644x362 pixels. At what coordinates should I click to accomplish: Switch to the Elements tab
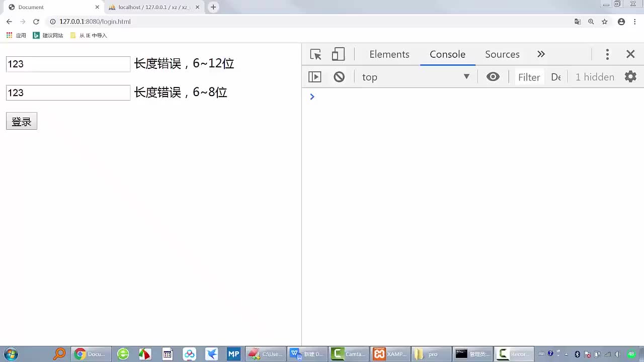[389, 54]
